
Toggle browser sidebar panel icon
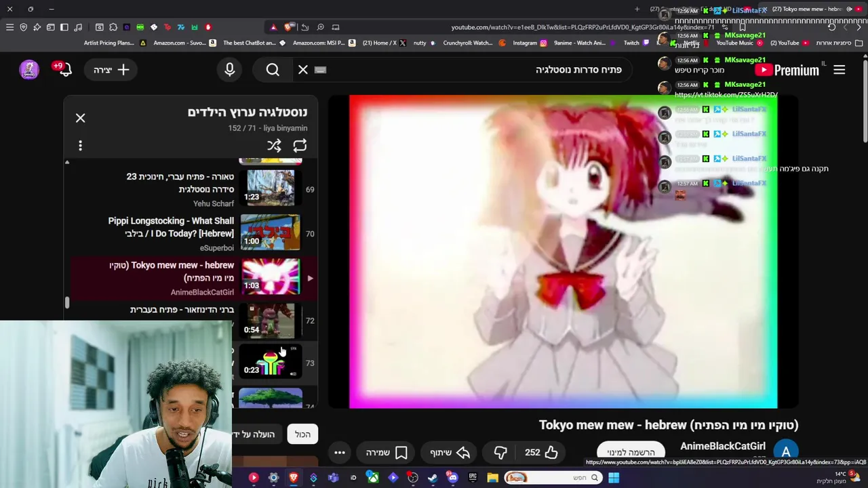64,27
